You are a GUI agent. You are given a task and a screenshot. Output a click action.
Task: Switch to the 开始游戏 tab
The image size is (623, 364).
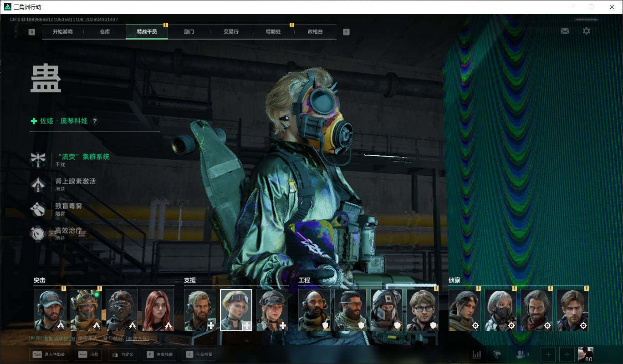(x=63, y=32)
